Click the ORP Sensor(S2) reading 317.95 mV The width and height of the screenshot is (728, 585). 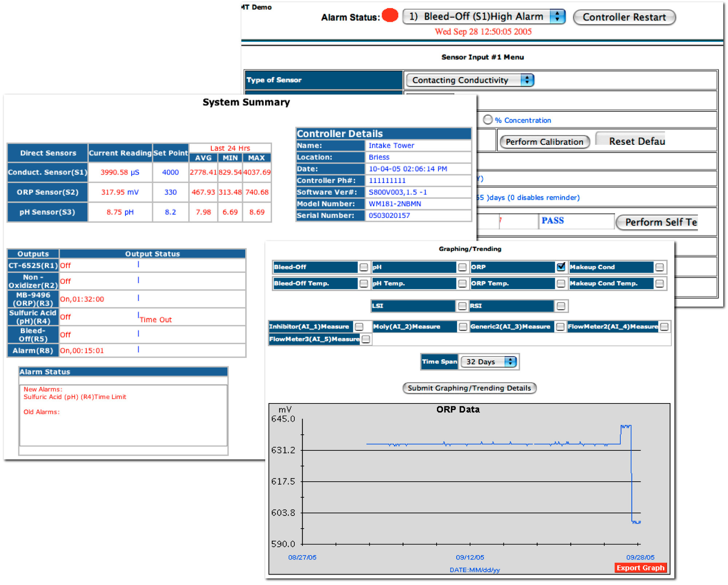click(120, 192)
